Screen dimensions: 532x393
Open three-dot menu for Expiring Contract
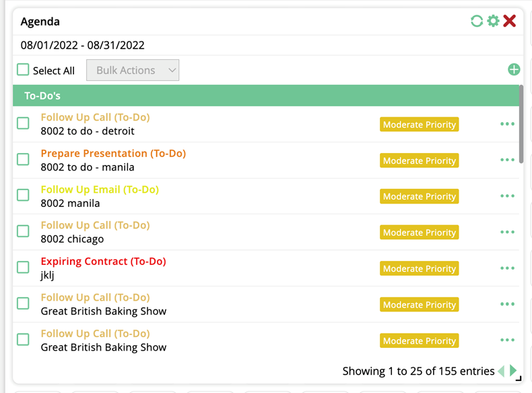pos(507,268)
